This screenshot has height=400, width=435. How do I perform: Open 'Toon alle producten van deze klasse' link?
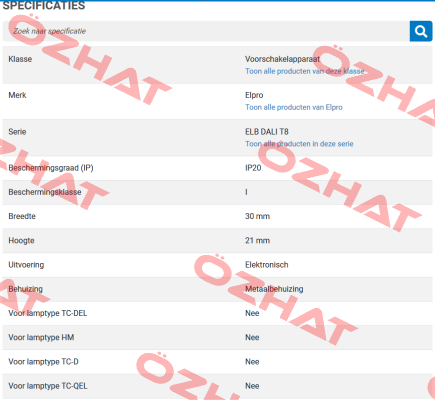pyautogui.click(x=305, y=71)
